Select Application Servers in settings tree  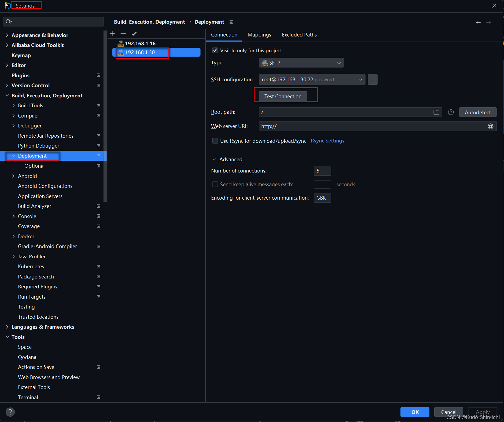(40, 196)
